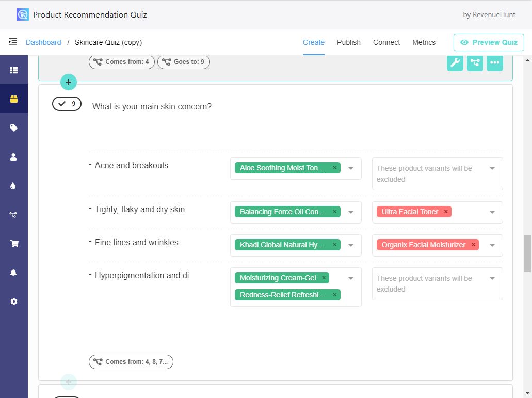Remove the Moisturizing Cream-Gel tag
Viewport: 532px width, 398px height.
point(324,278)
